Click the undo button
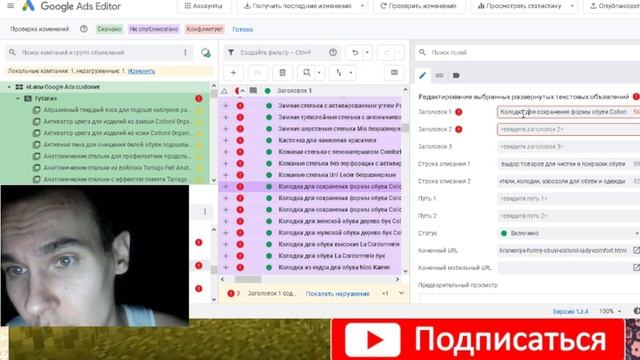Viewport: 640px width, 360px height. [355, 52]
